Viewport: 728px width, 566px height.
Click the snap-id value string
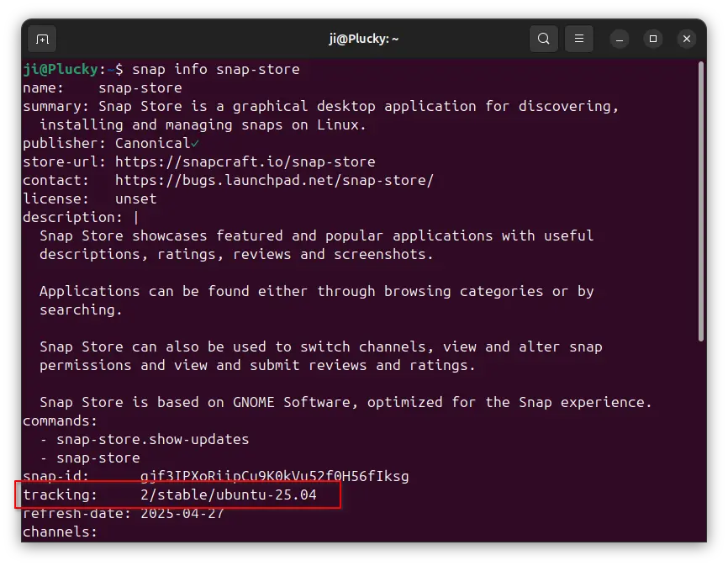pos(274,476)
